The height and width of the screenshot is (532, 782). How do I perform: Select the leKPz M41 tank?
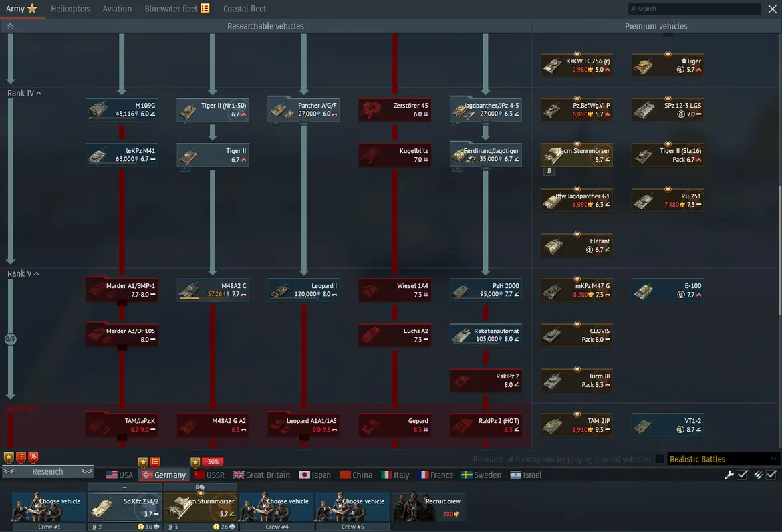coord(122,154)
